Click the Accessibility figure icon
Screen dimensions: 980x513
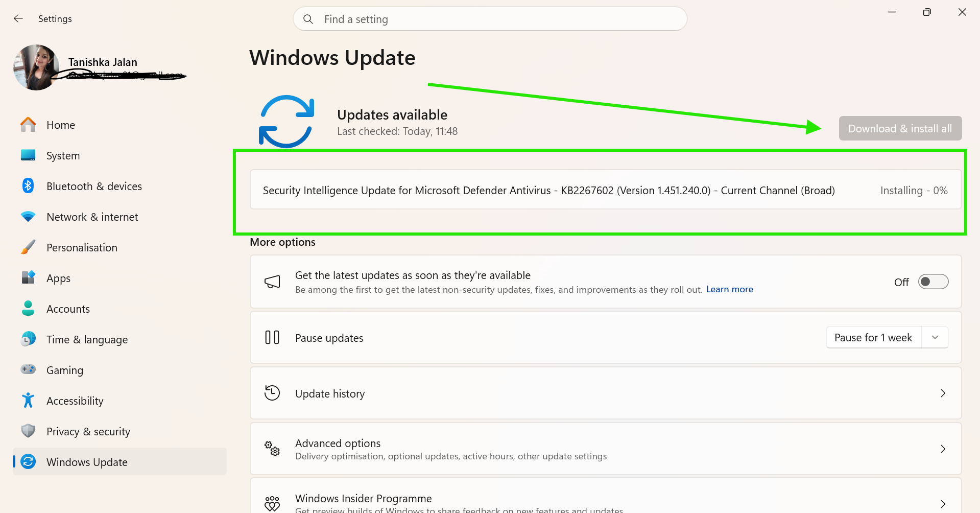[28, 400]
